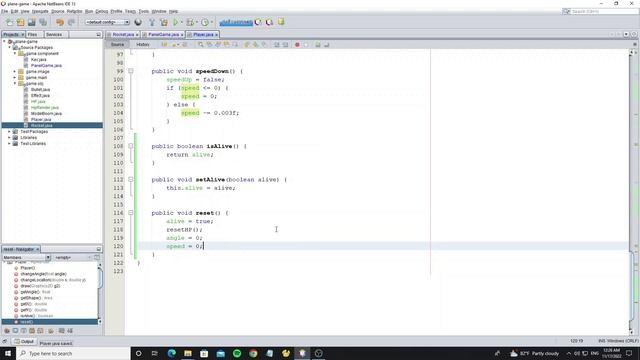Click the first Navigator filter icon at bottom

click(7, 331)
